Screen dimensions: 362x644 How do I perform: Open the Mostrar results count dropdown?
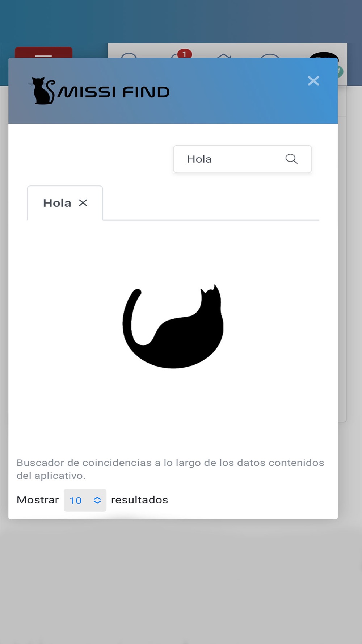pyautogui.click(x=85, y=500)
